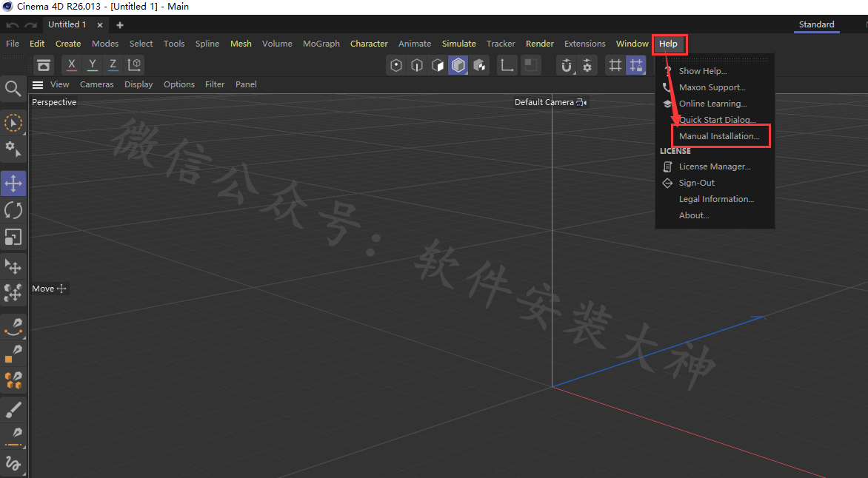Switch to Polygons mode
This screenshot has width=868, height=478.
[438, 65]
